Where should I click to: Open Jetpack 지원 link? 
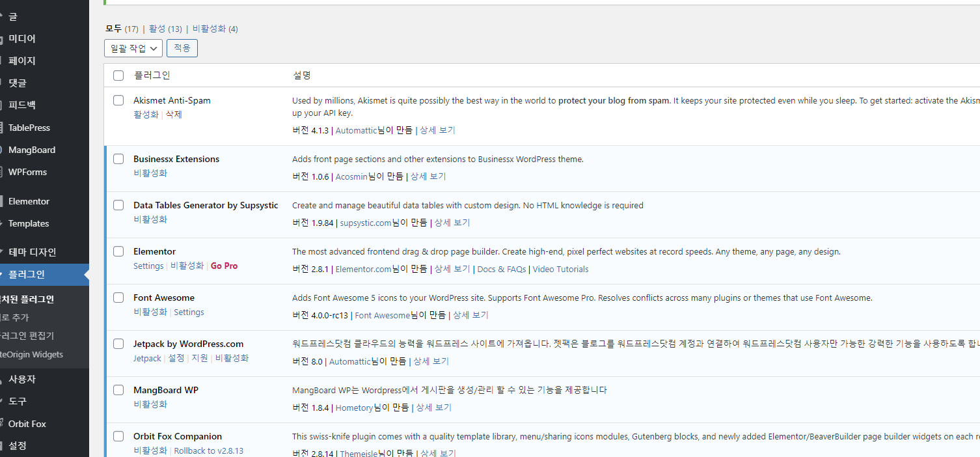(x=200, y=358)
